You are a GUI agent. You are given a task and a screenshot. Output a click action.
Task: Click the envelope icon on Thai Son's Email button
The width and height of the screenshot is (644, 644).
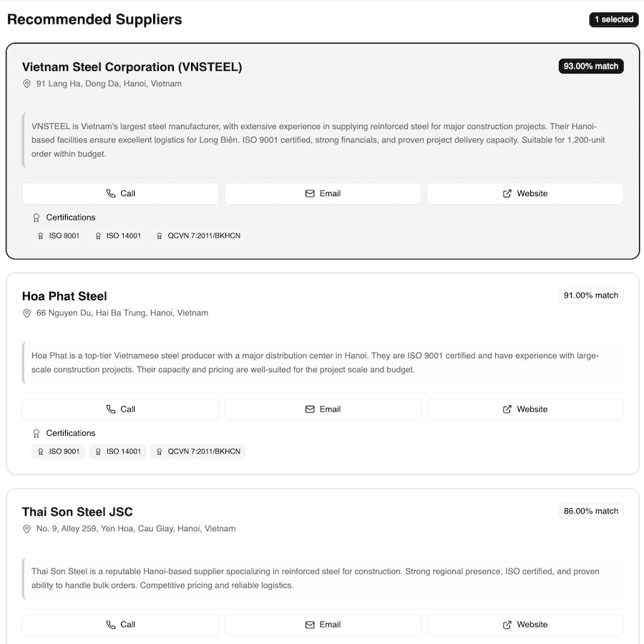[310, 625]
